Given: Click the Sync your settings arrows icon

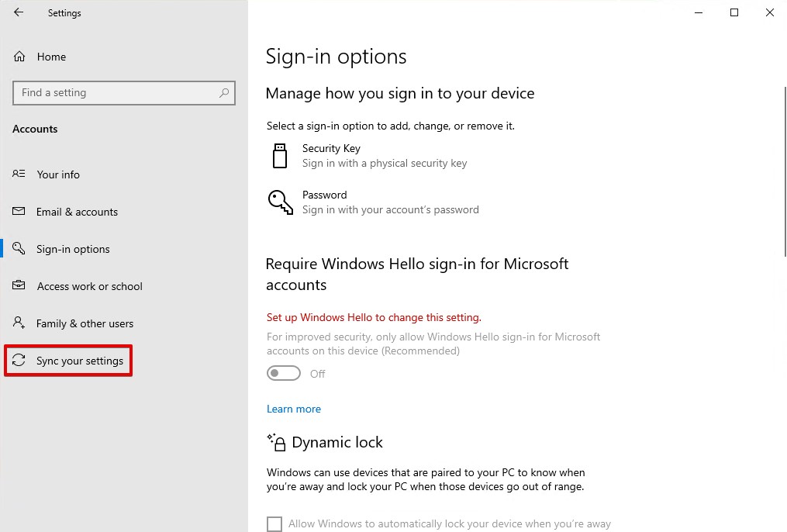Looking at the screenshot, I should point(19,360).
